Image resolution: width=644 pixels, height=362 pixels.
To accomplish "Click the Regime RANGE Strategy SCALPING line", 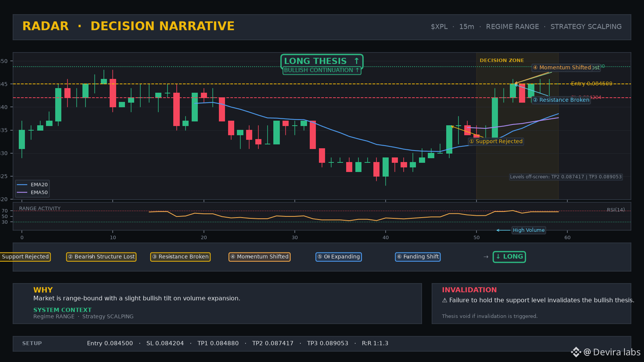I will 84,316.
